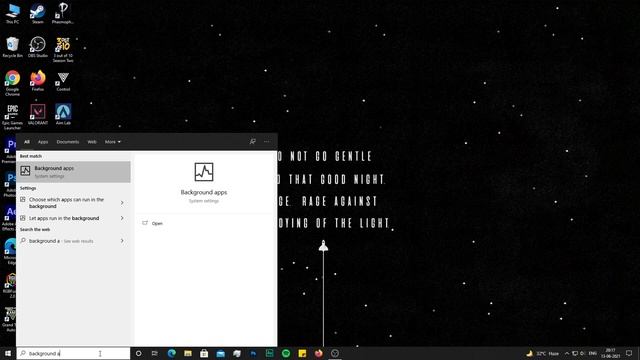Screen dimensions: 640x360
Task: Open File Explorer from taskbar
Action: click(x=188, y=353)
